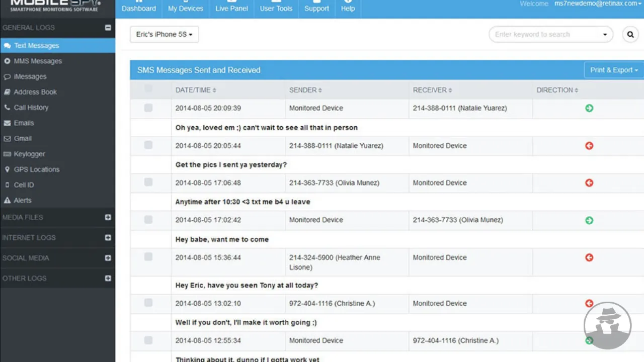644x362 pixels.
Task: Select sender 972-404-1116 (Christine A.) cell
Action: [x=347, y=304]
